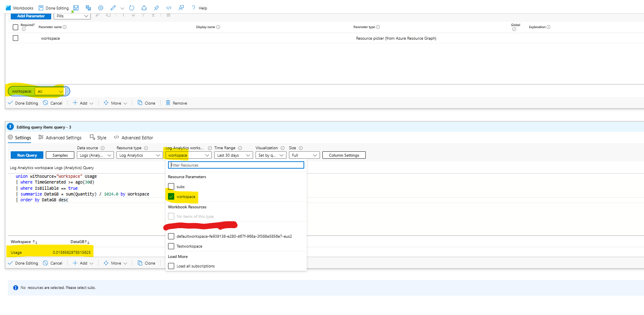This screenshot has height=315, width=644.
Task: Click the cloud icon in the top toolbar
Action: tap(144, 7)
